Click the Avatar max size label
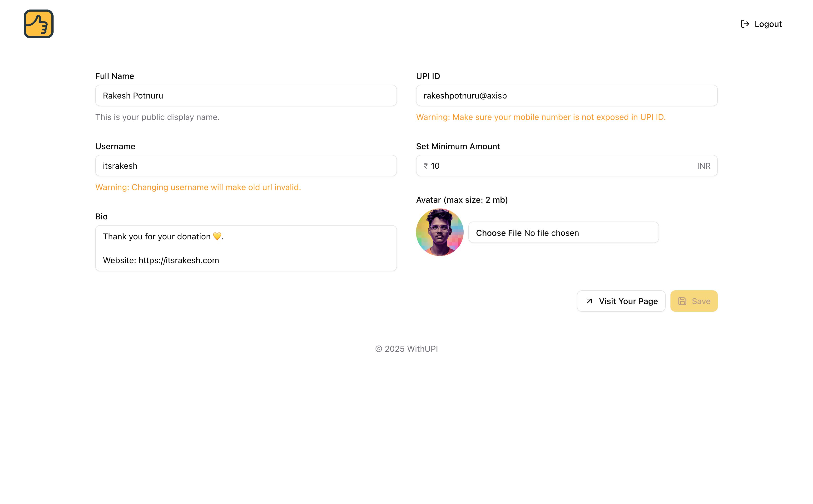This screenshot has height=504, width=813. pyautogui.click(x=462, y=200)
